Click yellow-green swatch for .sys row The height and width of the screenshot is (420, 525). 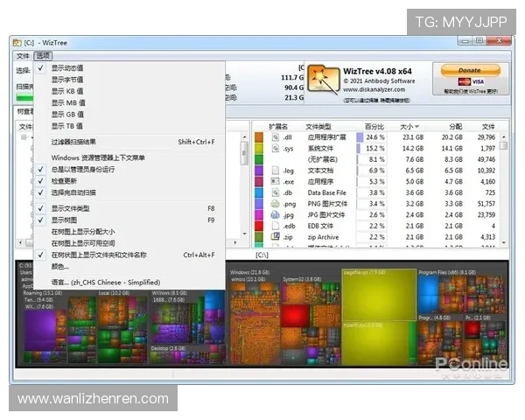259,149
